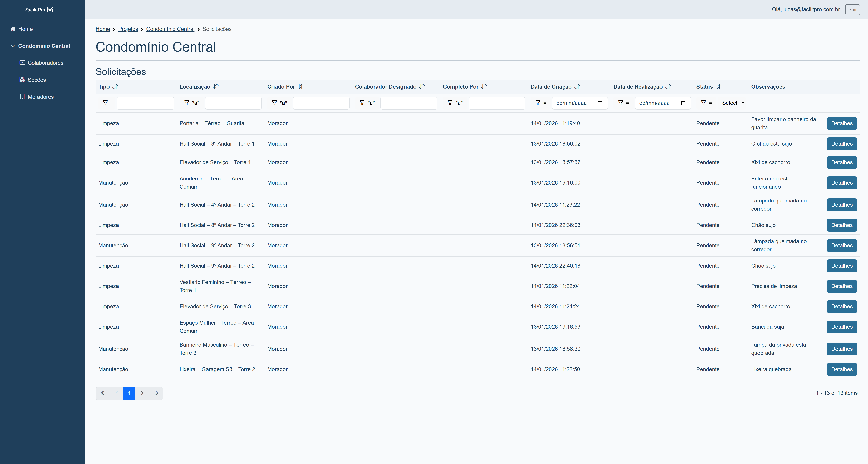Sort by Localização column arrows
This screenshot has width=868, height=464.
[216, 87]
